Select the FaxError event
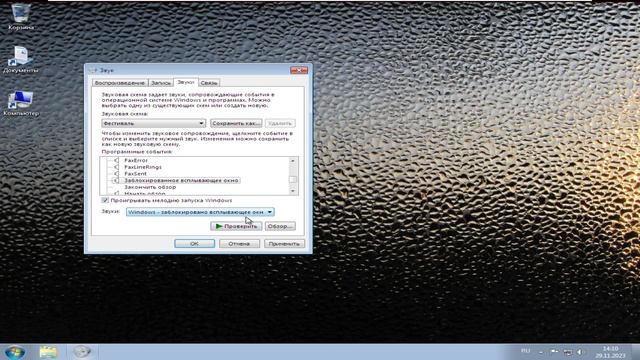The width and height of the screenshot is (640, 360). click(136, 160)
